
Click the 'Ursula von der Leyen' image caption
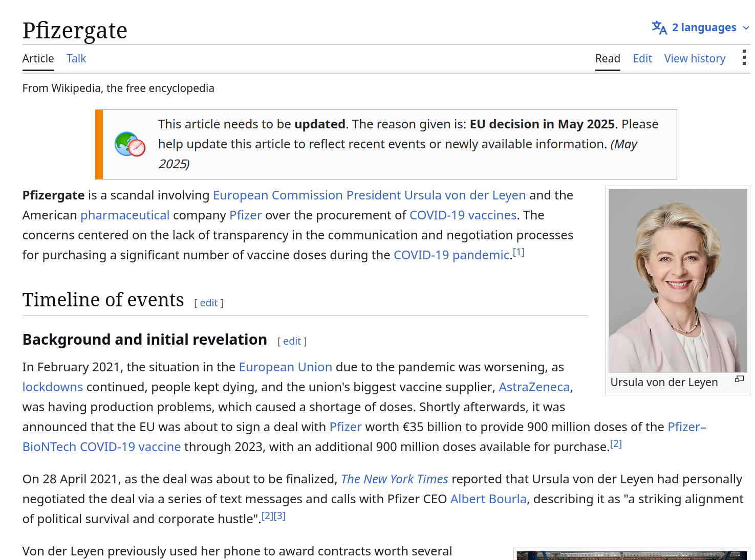[x=664, y=383]
